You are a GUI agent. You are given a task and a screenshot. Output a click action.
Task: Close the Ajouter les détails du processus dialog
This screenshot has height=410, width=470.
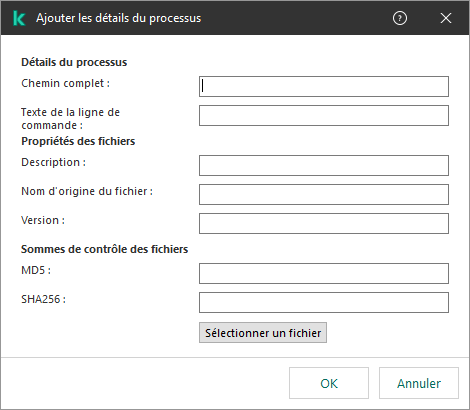pos(446,18)
